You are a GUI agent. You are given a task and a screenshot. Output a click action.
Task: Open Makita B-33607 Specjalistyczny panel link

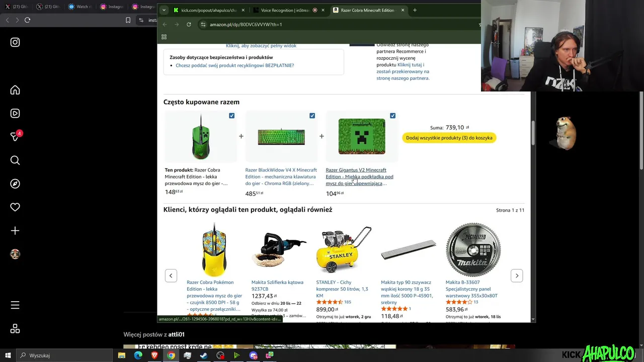pyautogui.click(x=471, y=289)
